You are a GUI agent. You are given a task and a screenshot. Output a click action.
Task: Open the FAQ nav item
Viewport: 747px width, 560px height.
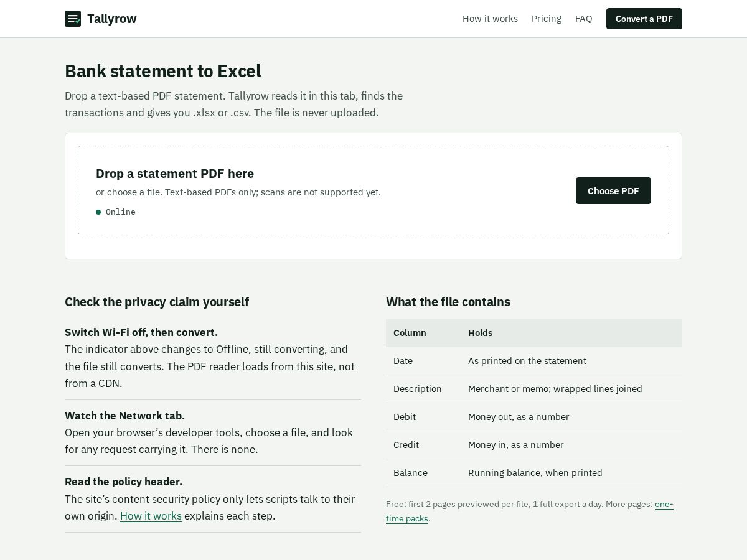(x=584, y=19)
